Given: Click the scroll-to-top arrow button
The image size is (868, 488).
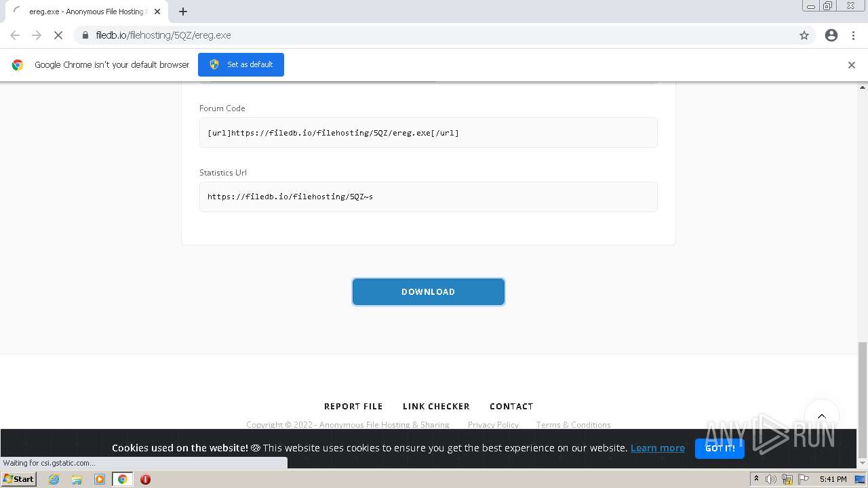Looking at the screenshot, I should point(822,416).
